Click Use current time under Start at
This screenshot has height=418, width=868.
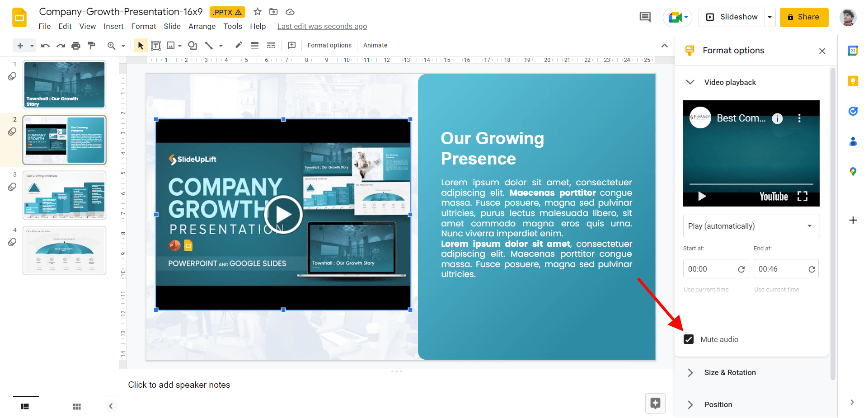click(706, 289)
